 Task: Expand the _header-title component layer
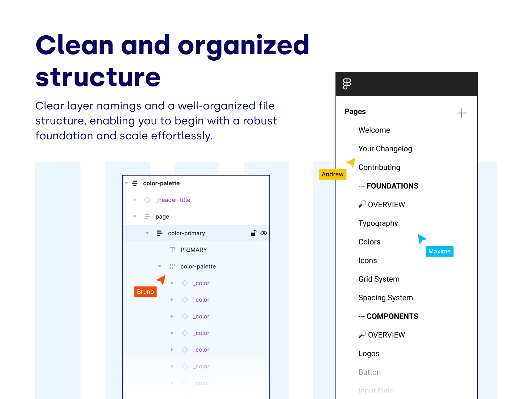pos(135,200)
